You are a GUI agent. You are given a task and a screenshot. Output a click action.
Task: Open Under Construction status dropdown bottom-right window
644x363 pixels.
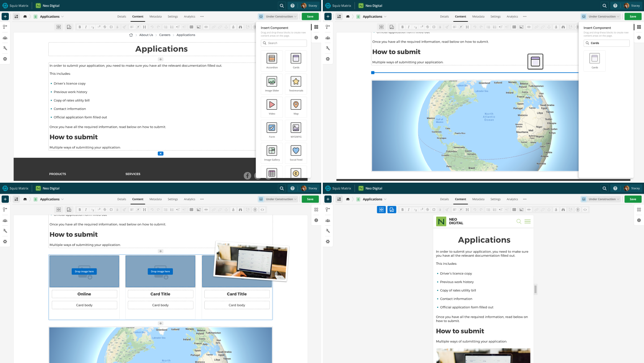pos(601,199)
